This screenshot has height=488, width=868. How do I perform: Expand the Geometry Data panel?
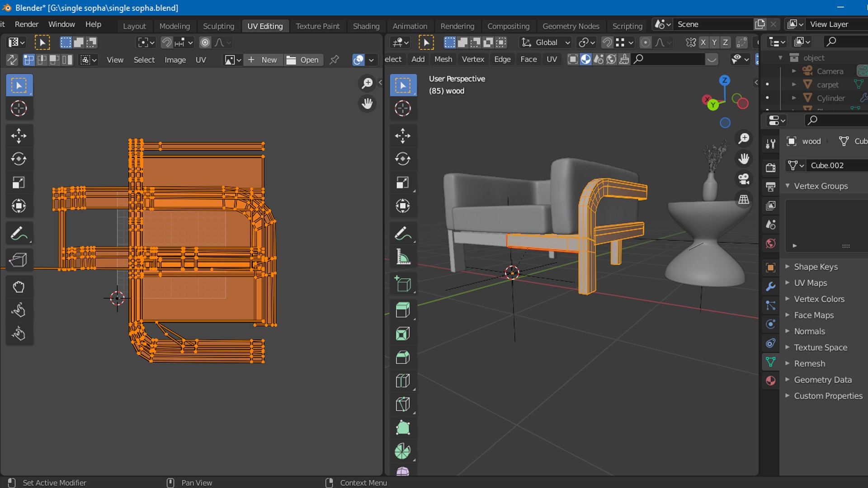coord(823,380)
